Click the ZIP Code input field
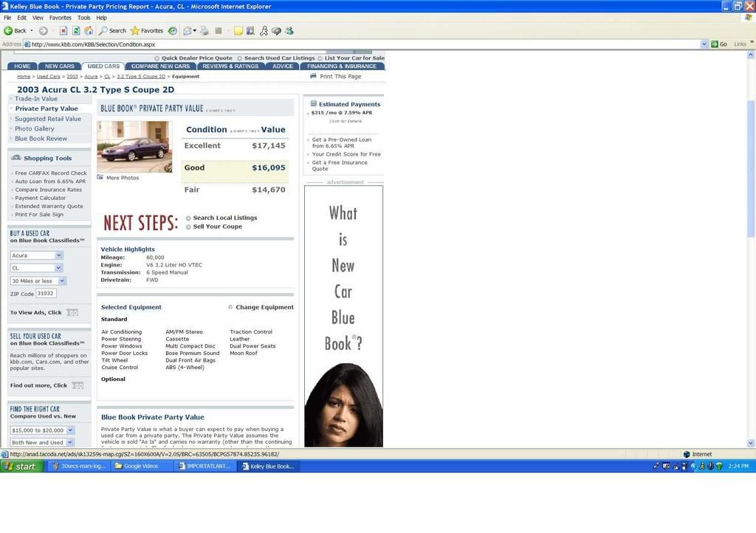This screenshot has height=533, width=756. click(x=46, y=294)
